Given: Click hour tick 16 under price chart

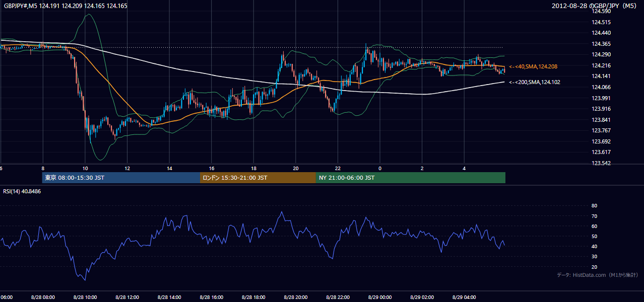Looking at the screenshot, I should click(x=211, y=169).
